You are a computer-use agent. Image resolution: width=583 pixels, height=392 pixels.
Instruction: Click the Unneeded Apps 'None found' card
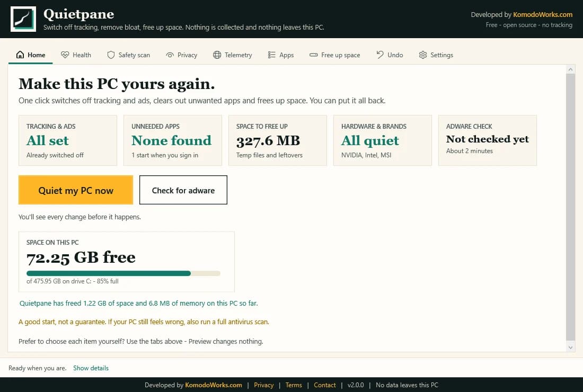[173, 140]
